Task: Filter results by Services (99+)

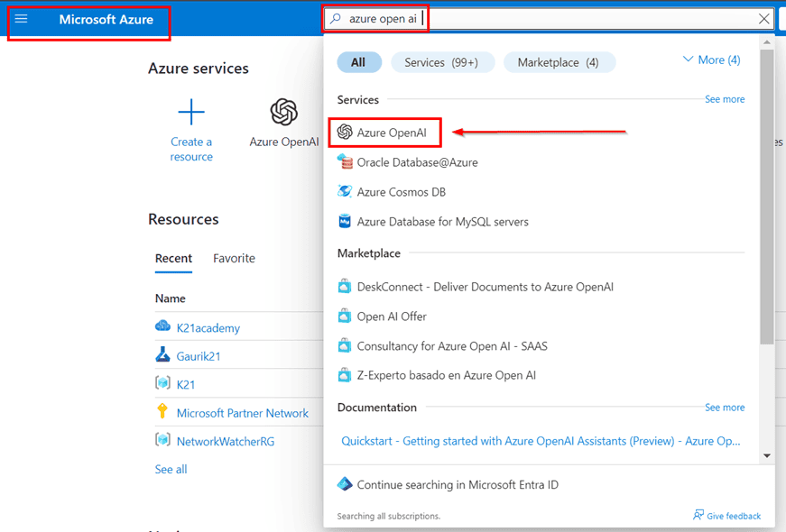Action: pyautogui.click(x=440, y=62)
